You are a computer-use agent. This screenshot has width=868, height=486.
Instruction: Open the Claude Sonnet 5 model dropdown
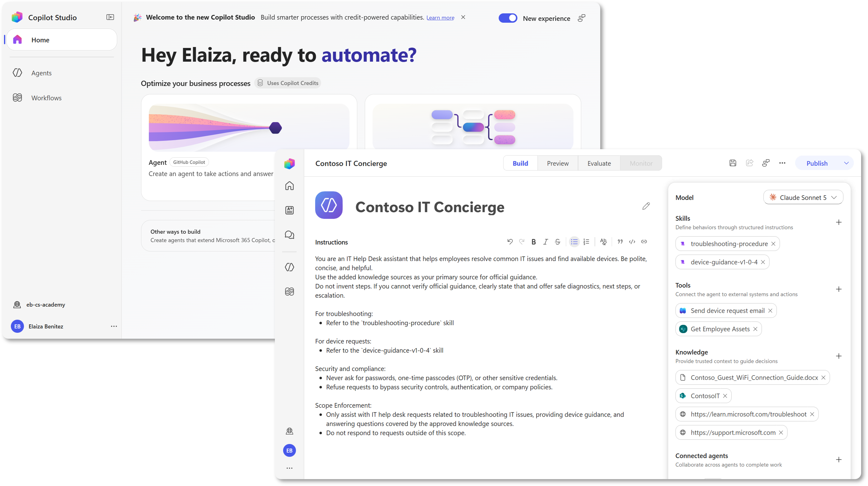click(x=803, y=198)
